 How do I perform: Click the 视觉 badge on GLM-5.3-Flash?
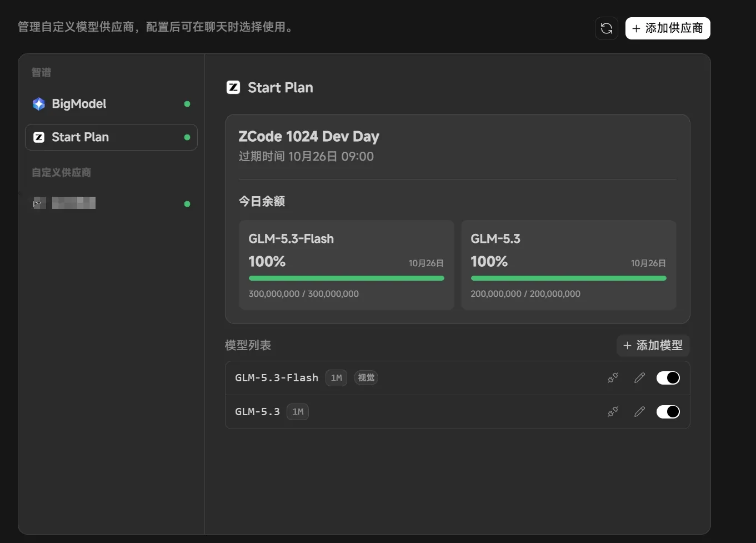click(366, 378)
